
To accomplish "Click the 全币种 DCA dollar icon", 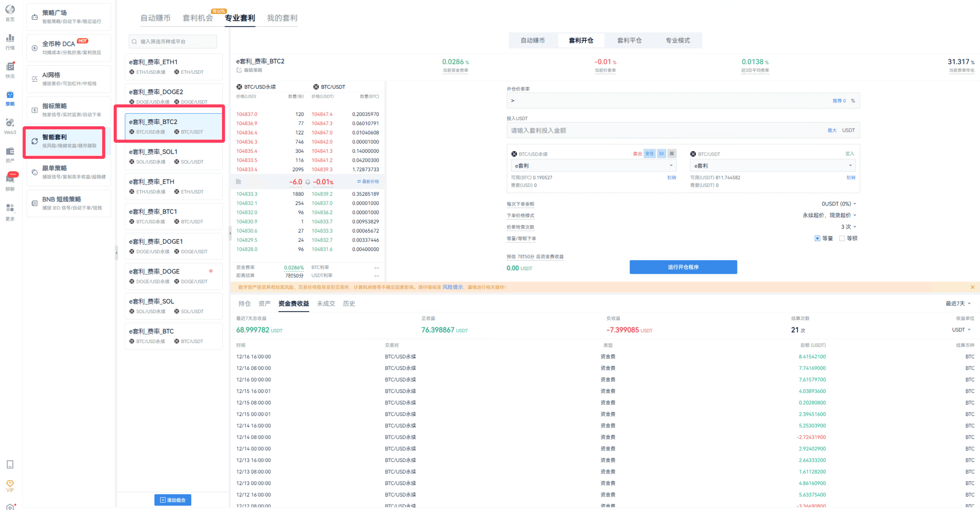I will (x=35, y=48).
